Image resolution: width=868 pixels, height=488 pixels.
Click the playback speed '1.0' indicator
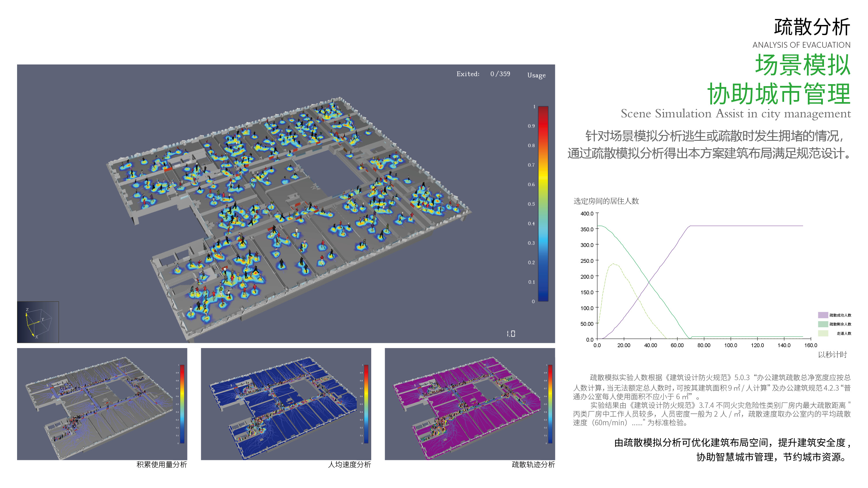511,333
